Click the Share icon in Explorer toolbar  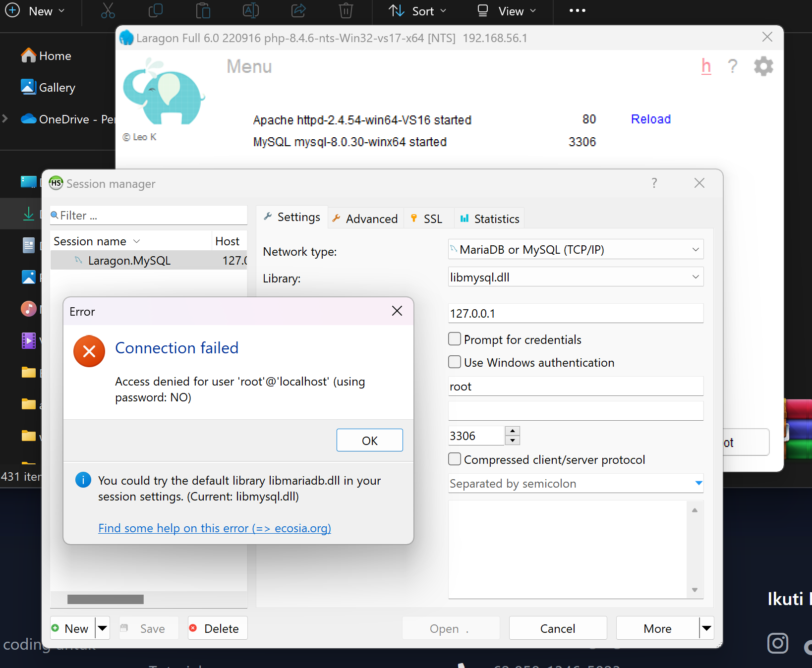tap(298, 11)
